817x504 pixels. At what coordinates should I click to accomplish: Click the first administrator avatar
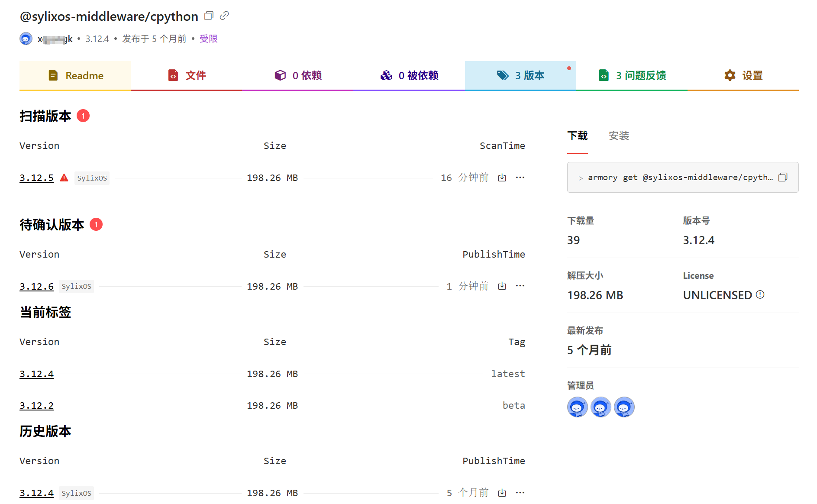click(577, 407)
